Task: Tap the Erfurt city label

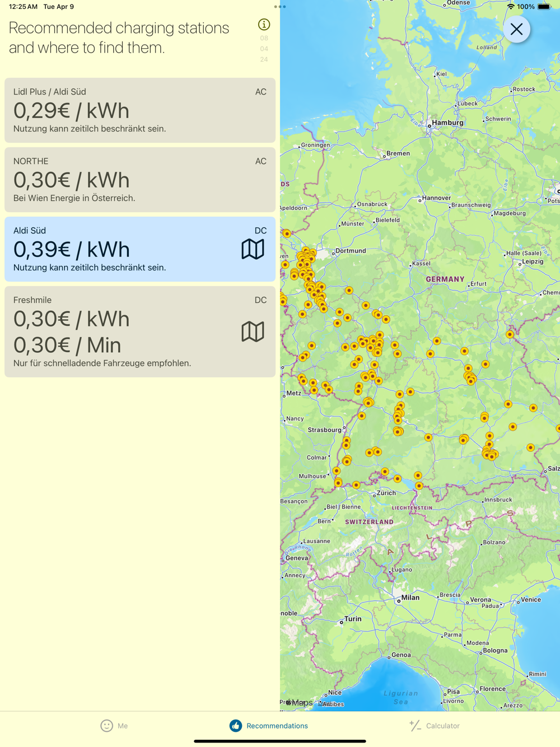Action: [478, 284]
